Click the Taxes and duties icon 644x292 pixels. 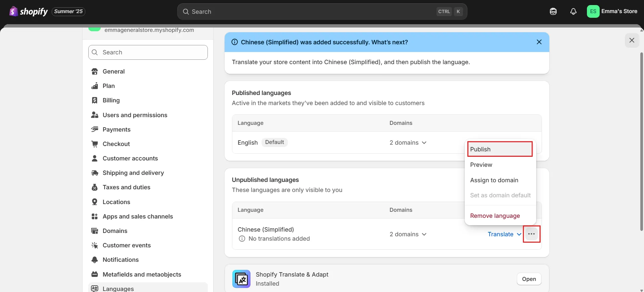[95, 187]
